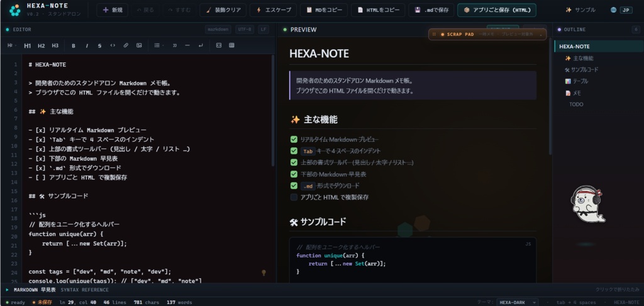Toggle the リアルタイム Markdown プレビュー checkbox

click(x=294, y=139)
